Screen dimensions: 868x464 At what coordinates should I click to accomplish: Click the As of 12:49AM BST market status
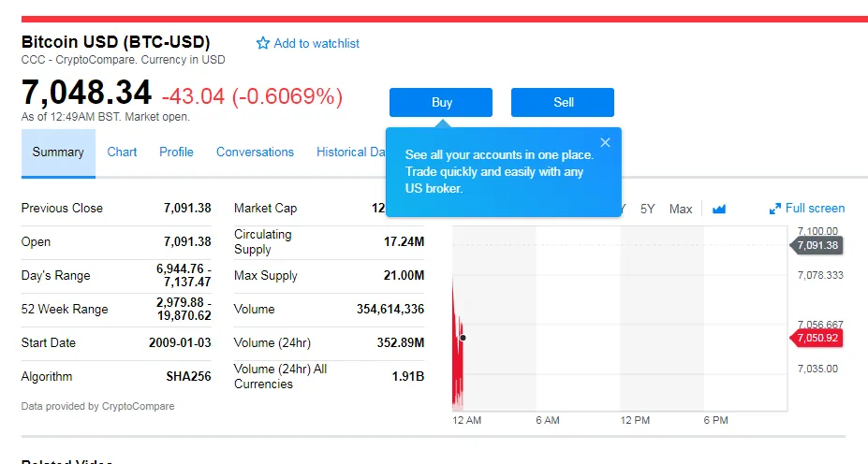(106, 117)
